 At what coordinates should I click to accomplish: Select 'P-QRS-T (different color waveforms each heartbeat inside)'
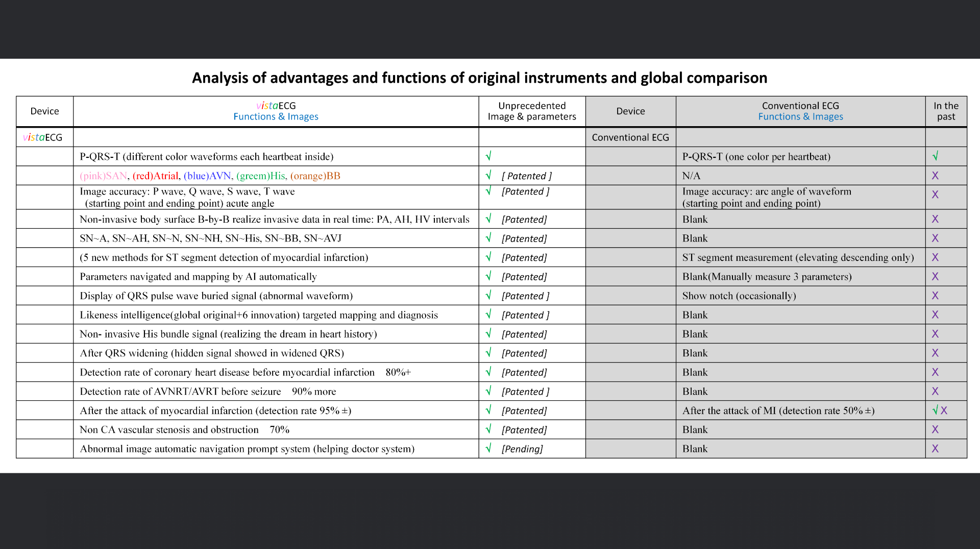[x=206, y=157]
